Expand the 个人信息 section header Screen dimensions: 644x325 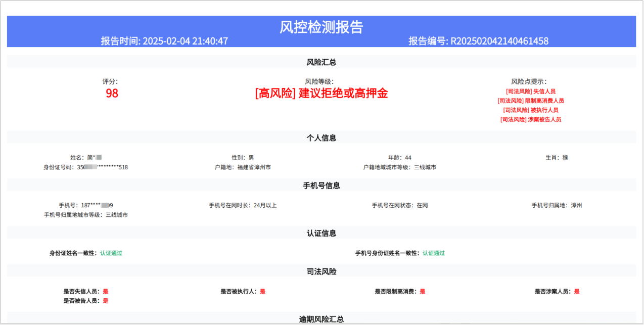[x=321, y=137]
